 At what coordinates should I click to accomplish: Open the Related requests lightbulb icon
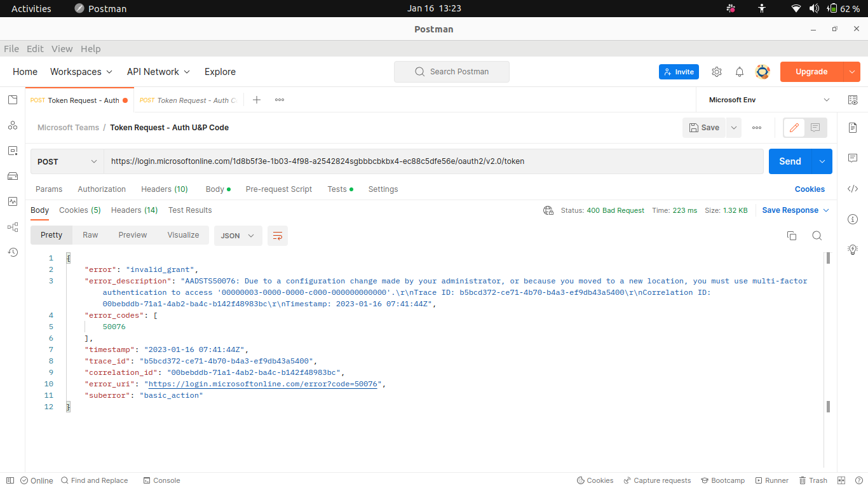coord(853,250)
